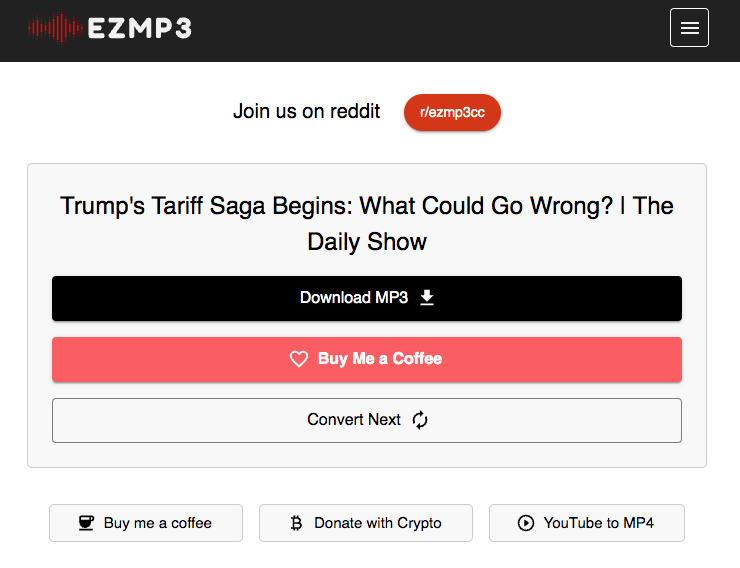740x568 pixels.
Task: Open the hamburger navigation menu
Action: [x=689, y=28]
